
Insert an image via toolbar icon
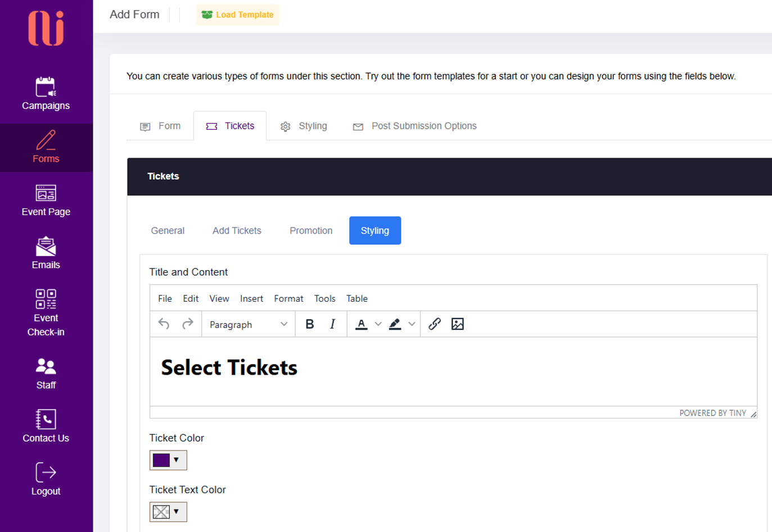458,324
